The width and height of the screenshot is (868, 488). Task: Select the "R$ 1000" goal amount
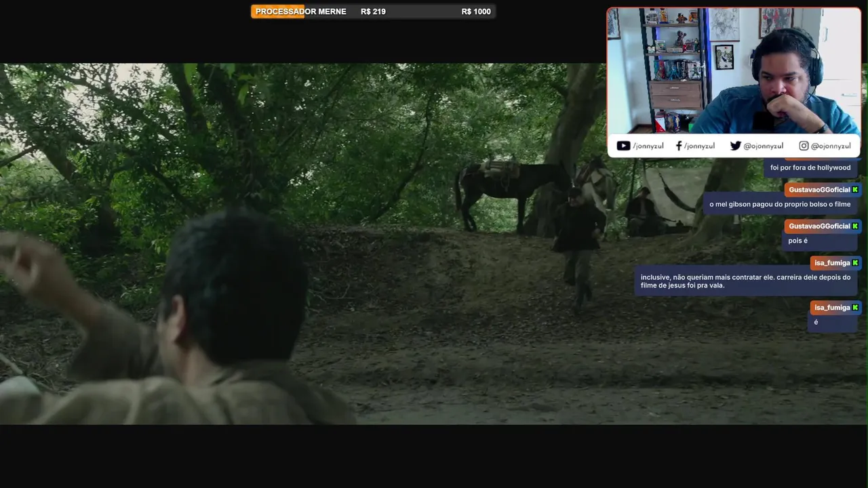[x=476, y=12]
